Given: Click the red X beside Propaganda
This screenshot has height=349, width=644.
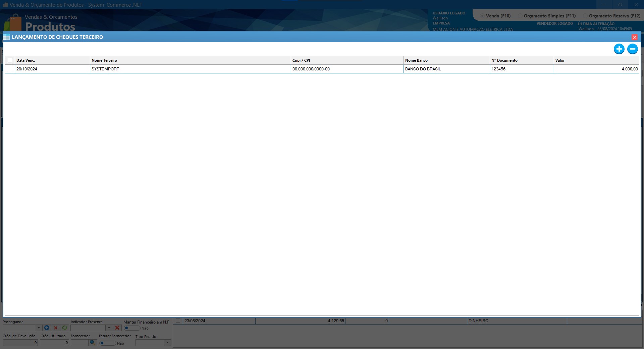Looking at the screenshot, I should [56, 328].
